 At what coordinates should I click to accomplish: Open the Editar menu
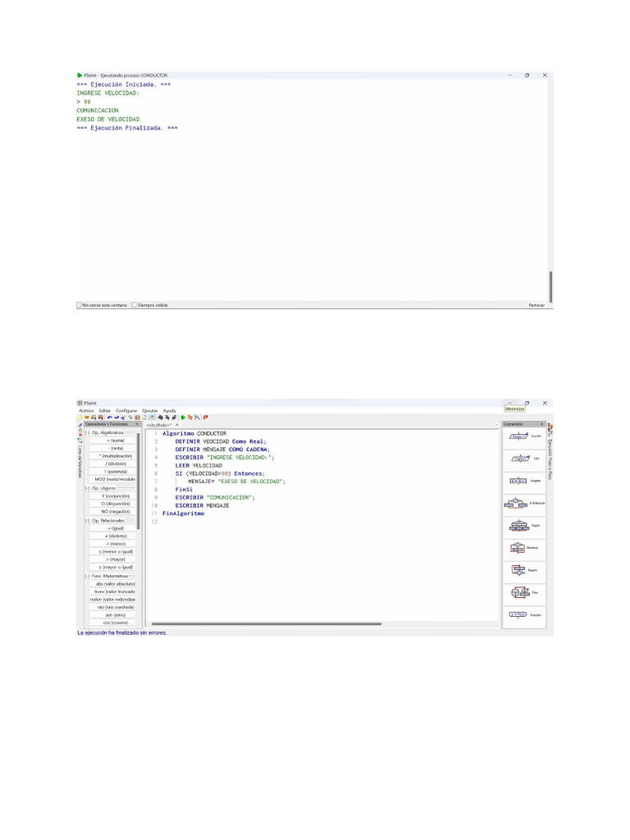coord(105,411)
